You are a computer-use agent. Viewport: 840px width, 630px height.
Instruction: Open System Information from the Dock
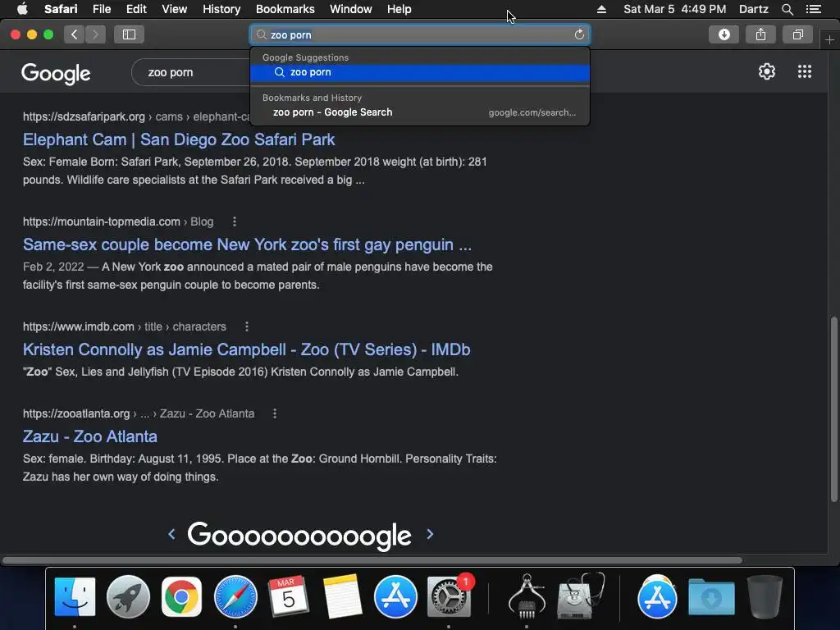click(x=527, y=596)
